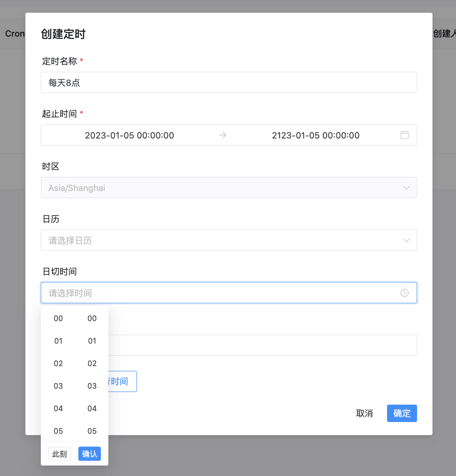The height and width of the screenshot is (476, 456).
Task: Open the date range calendar picker icon
Action: [404, 135]
